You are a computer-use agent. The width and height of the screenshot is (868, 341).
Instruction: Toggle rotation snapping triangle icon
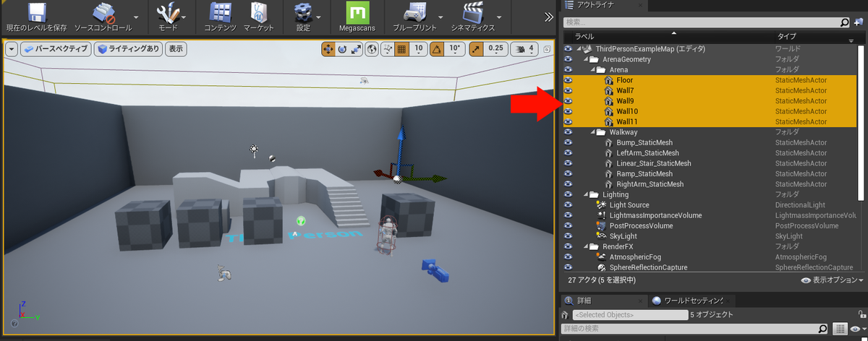(x=437, y=49)
